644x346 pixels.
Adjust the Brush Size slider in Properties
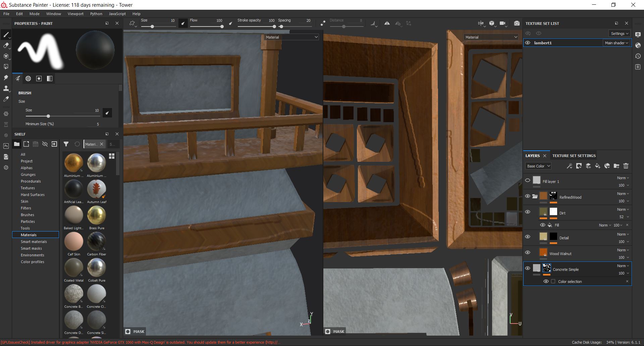(62, 116)
